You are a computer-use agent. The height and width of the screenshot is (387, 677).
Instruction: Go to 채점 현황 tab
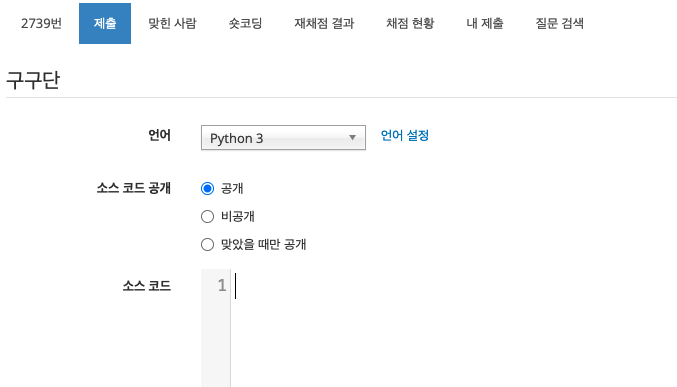(x=410, y=23)
